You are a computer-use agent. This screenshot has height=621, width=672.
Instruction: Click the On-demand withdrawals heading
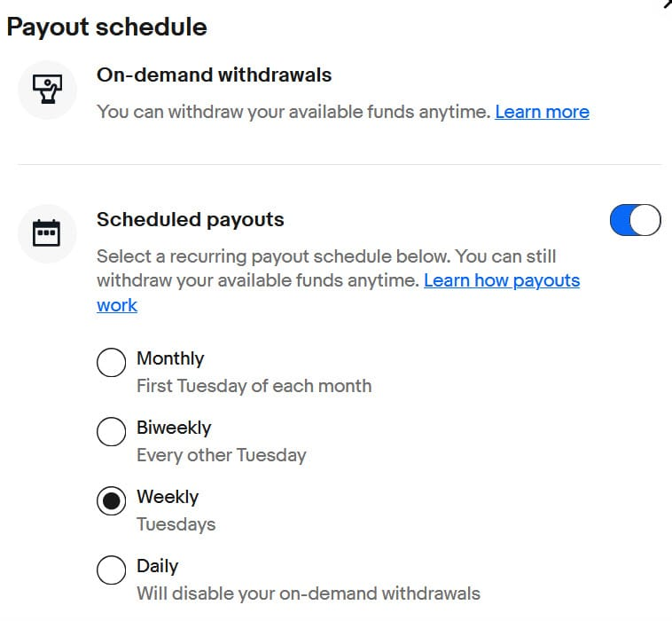(x=215, y=75)
